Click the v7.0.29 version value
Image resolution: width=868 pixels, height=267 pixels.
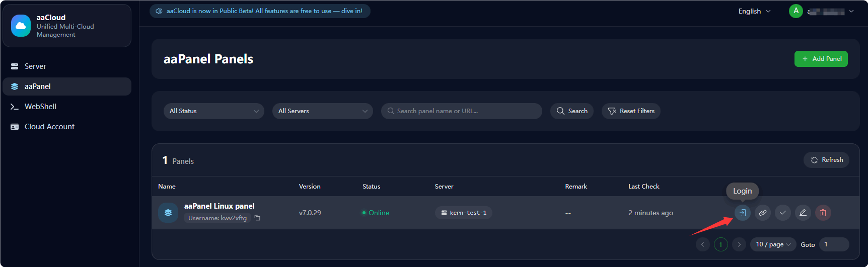[310, 213]
